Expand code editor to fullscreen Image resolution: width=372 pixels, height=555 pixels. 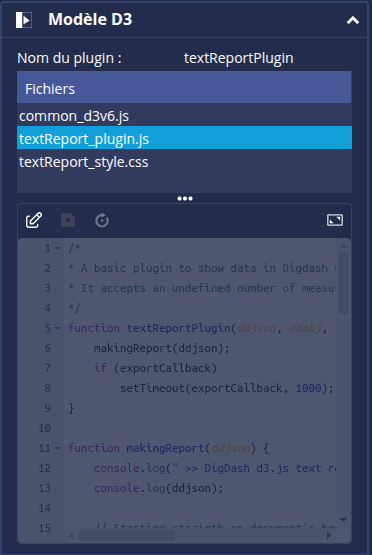point(334,220)
